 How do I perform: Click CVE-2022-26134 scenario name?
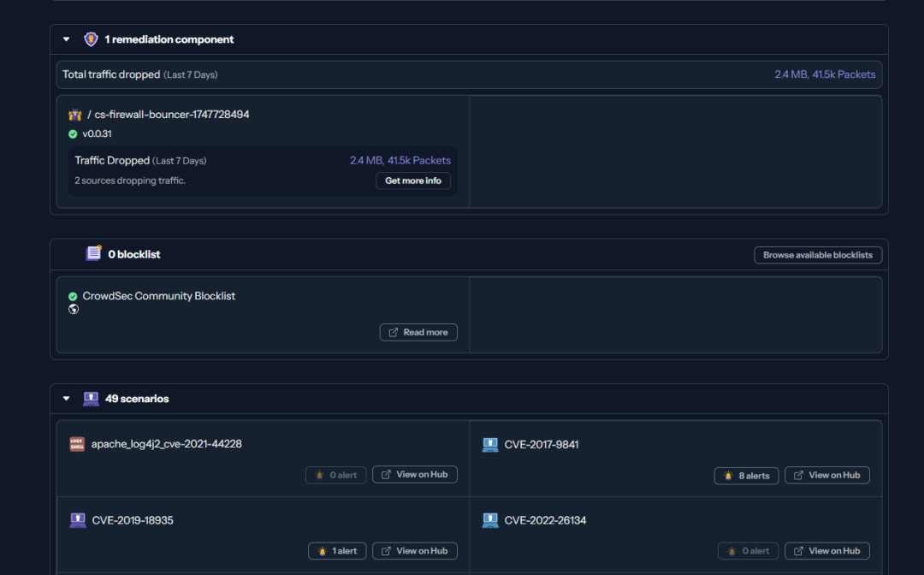point(546,520)
